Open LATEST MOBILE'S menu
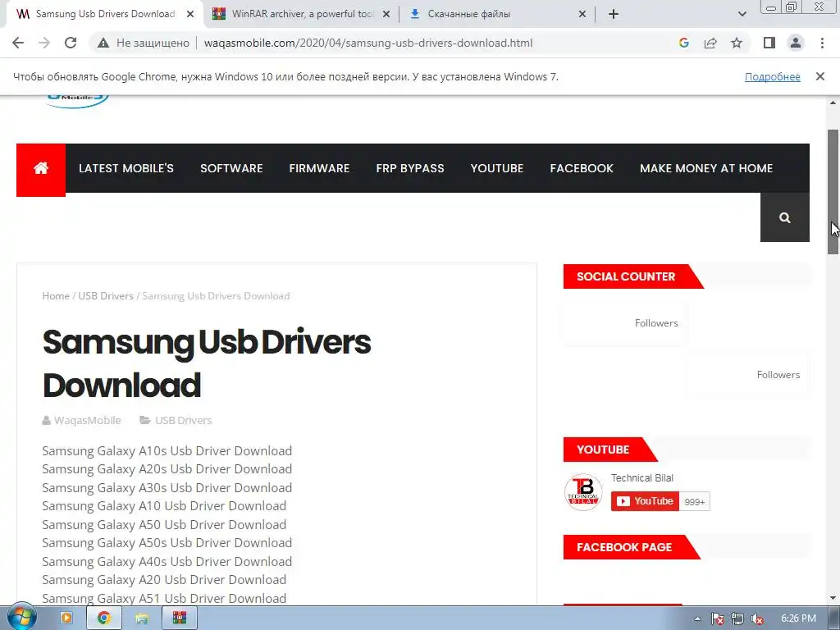The image size is (840, 630). (x=126, y=168)
